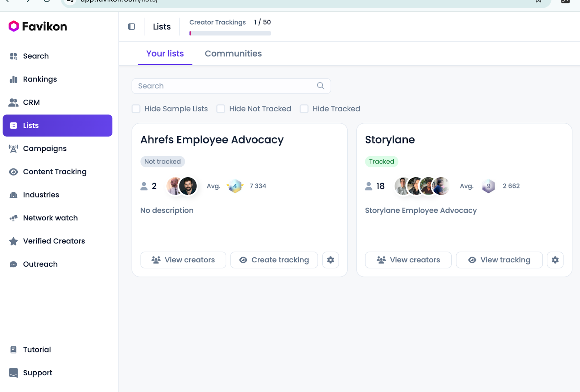Image resolution: width=580 pixels, height=392 pixels.
Task: Click the magnifier icon in search field
Action: (x=320, y=86)
